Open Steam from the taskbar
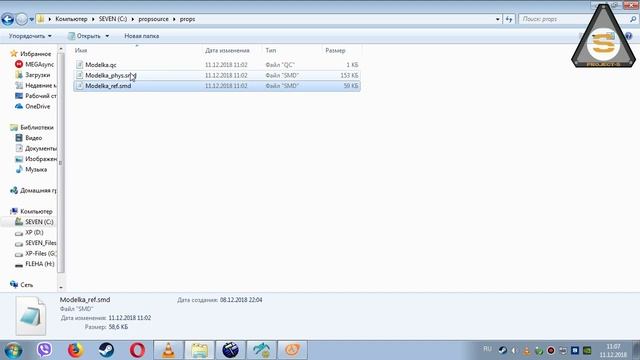Viewport: 640px width, 360px height. [x=106, y=350]
